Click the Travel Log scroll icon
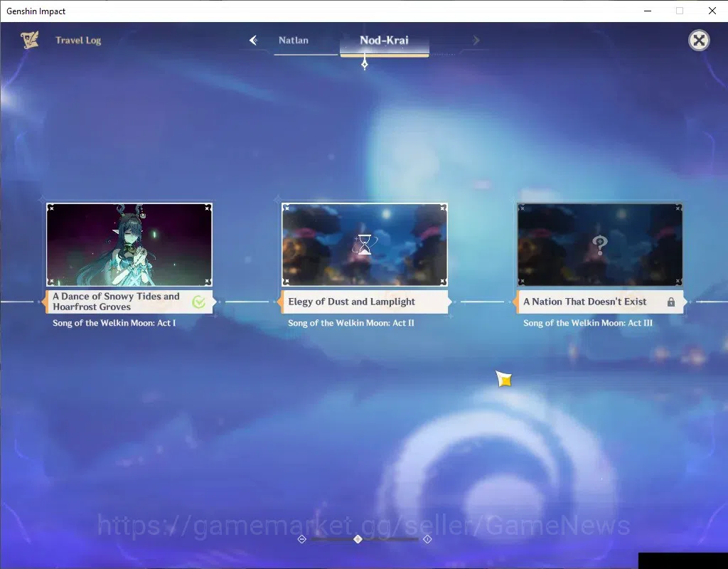 [x=30, y=40]
